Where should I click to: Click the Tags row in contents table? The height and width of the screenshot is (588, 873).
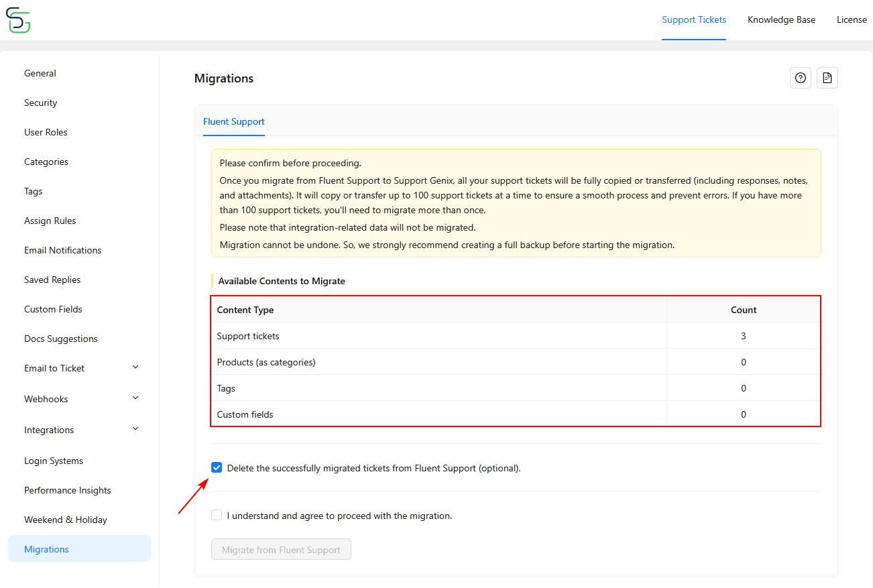click(516, 388)
